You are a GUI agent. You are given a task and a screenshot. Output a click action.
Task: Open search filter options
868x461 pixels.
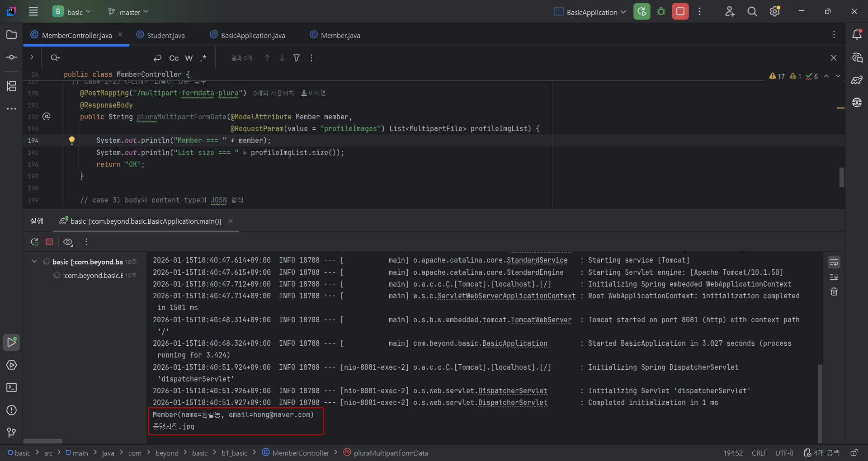tap(297, 58)
